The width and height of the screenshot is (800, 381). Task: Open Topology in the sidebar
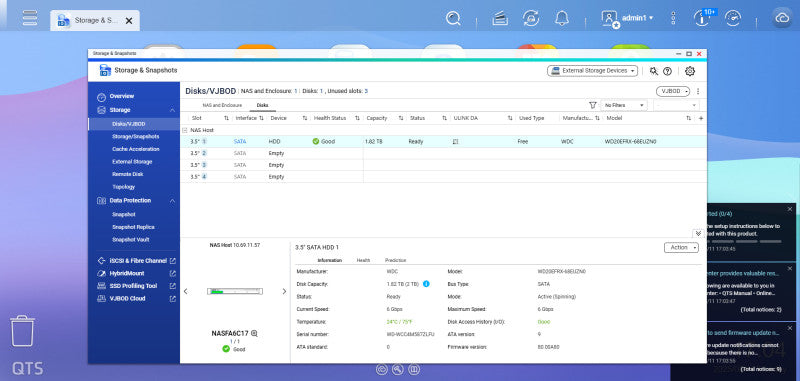tap(123, 187)
